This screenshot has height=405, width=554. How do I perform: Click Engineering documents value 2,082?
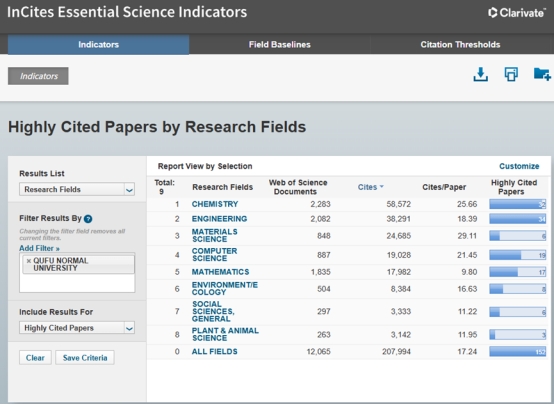(x=320, y=219)
